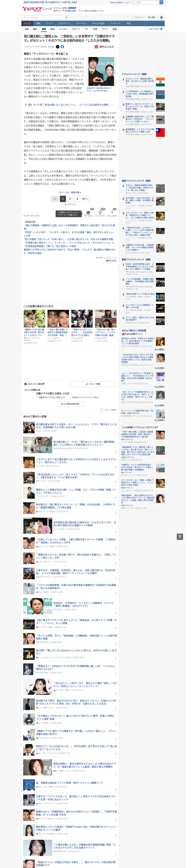Go to page 3 of article

pos(77,199)
